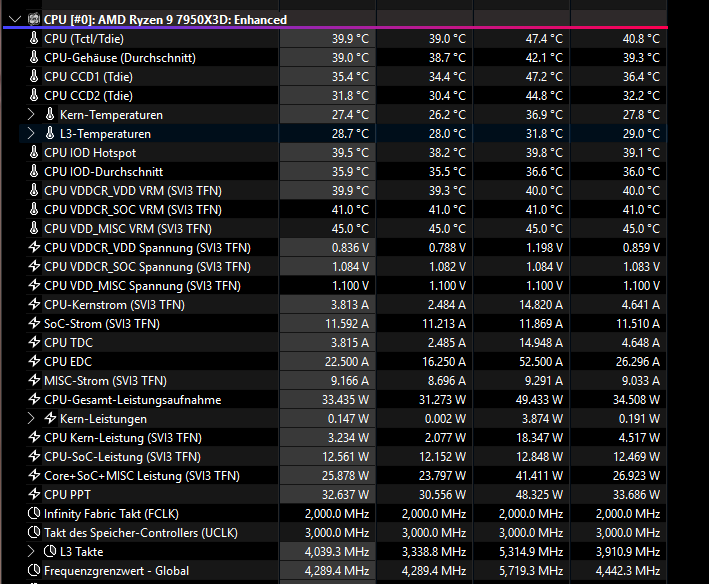Click bolt icon beside CPU TDC

(x=34, y=342)
